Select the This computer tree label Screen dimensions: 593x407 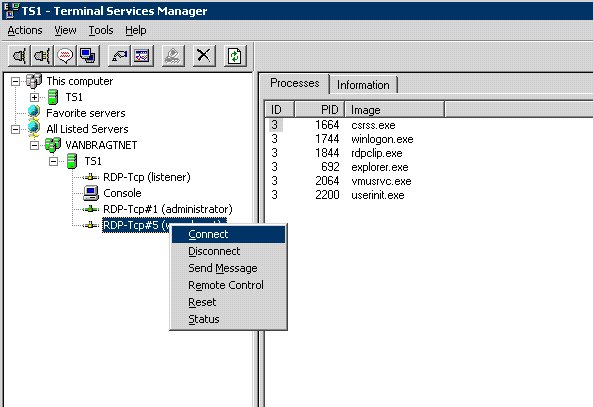(80, 81)
